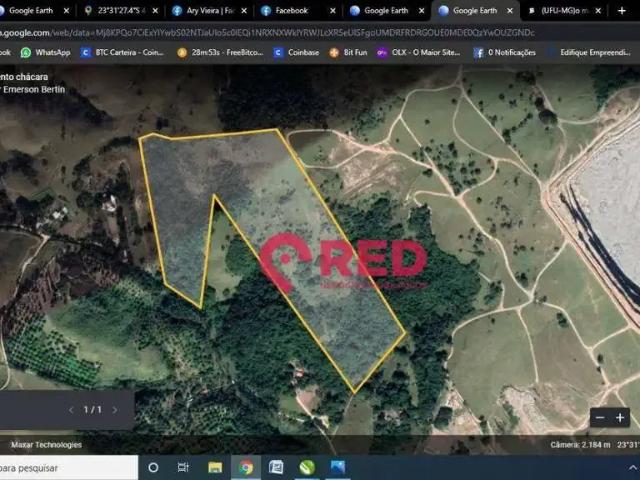Click the Maxar Technologies attribution

point(46,445)
